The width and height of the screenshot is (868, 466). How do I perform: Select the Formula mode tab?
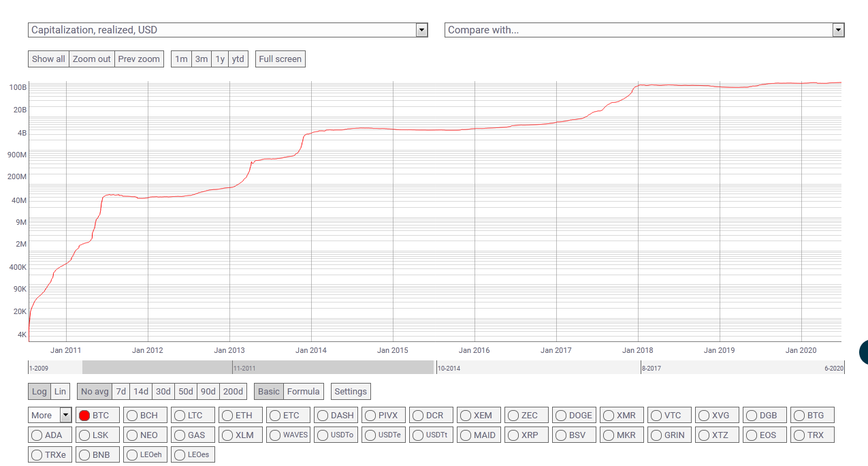(304, 391)
